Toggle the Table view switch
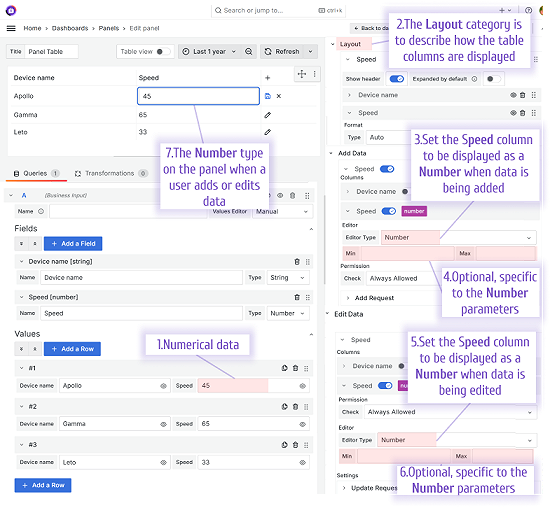Viewport: 550px width, 508px height. click(x=163, y=52)
